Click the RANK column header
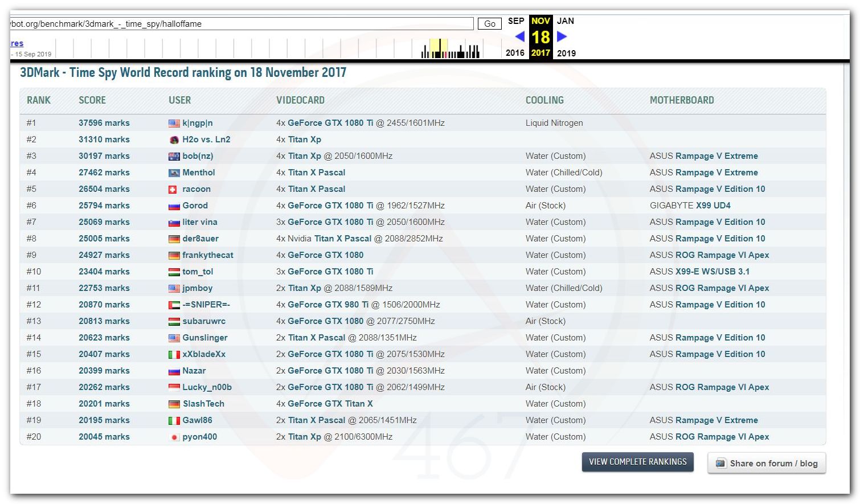This screenshot has height=504, width=860. point(39,100)
